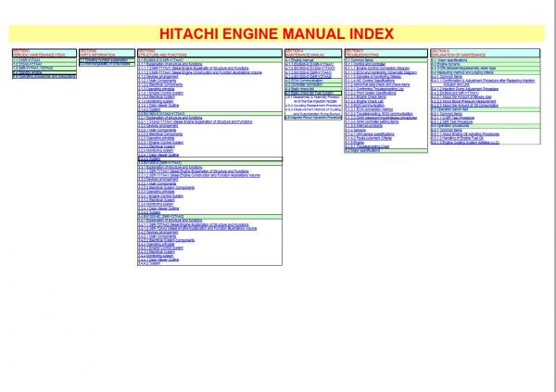Open Engine Control Connection Diagram link

pos(377,68)
